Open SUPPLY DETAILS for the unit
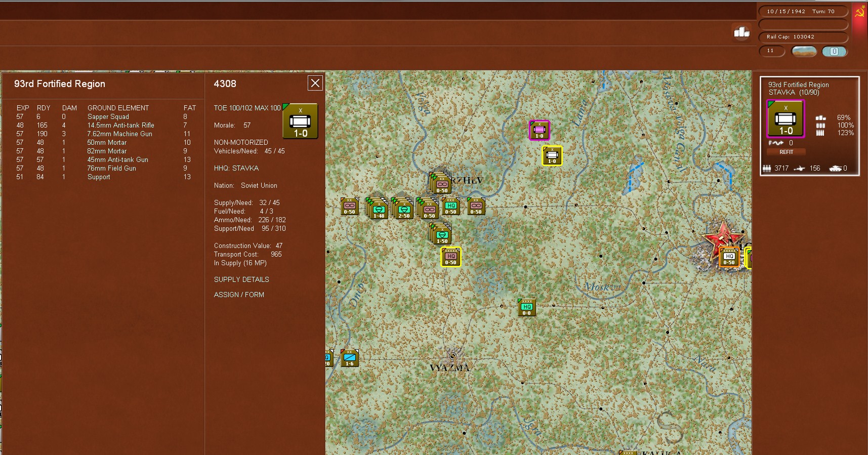The image size is (868, 455). coord(241,279)
